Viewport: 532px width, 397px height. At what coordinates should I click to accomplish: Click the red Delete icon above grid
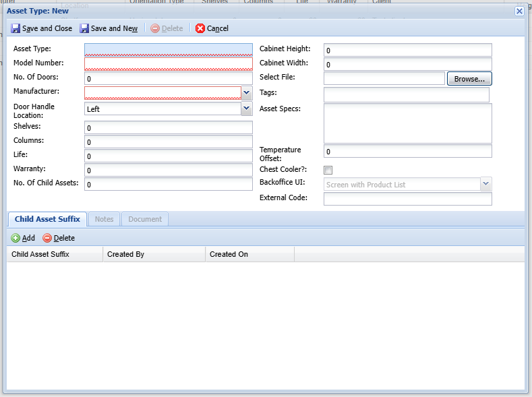click(x=47, y=238)
